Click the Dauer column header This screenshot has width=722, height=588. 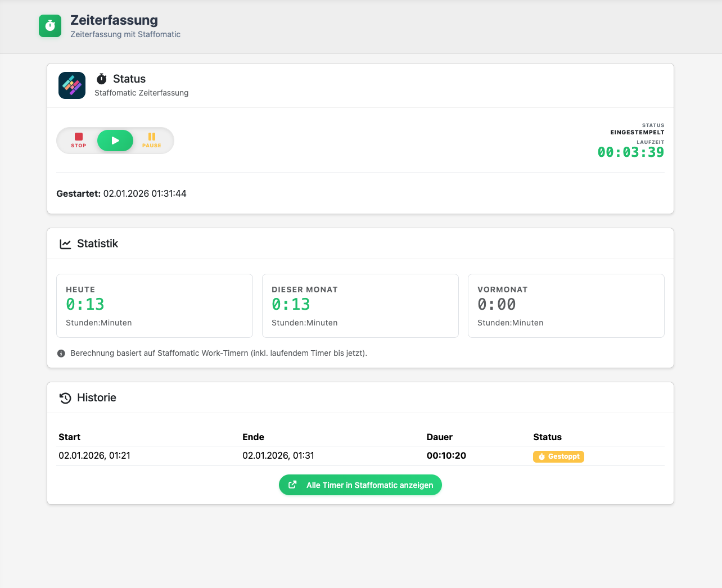point(439,437)
